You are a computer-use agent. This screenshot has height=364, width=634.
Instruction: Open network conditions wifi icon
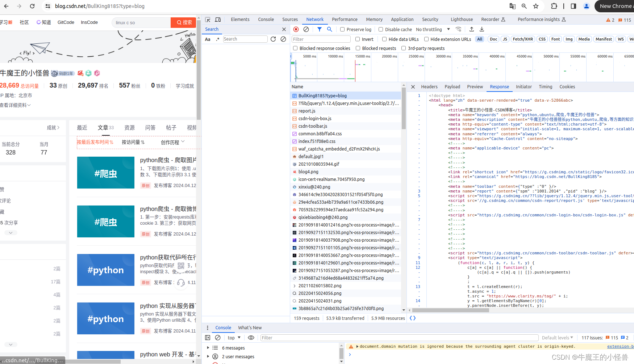(458, 29)
